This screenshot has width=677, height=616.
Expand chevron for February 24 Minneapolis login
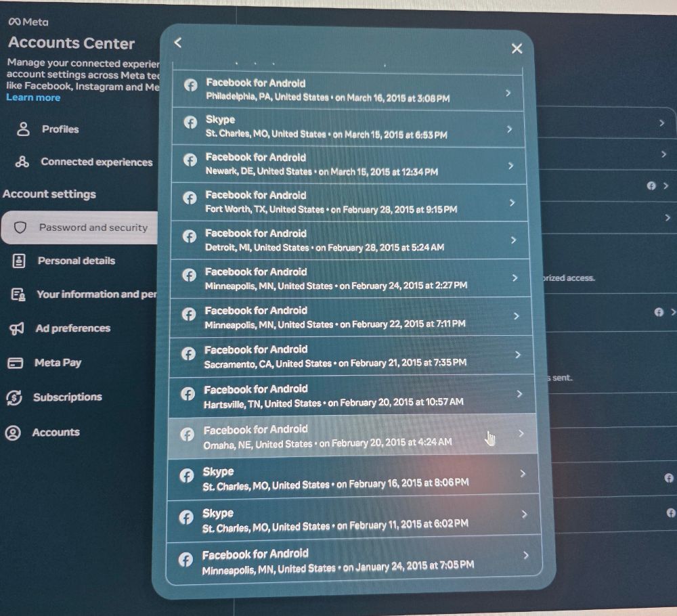pos(515,278)
